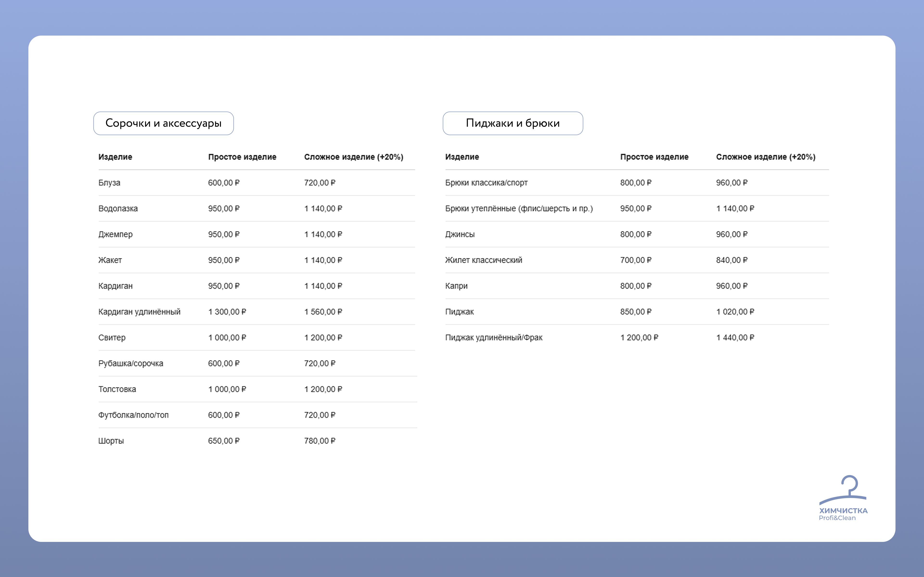Open the Сорочки и аксессуары category

[x=163, y=123]
